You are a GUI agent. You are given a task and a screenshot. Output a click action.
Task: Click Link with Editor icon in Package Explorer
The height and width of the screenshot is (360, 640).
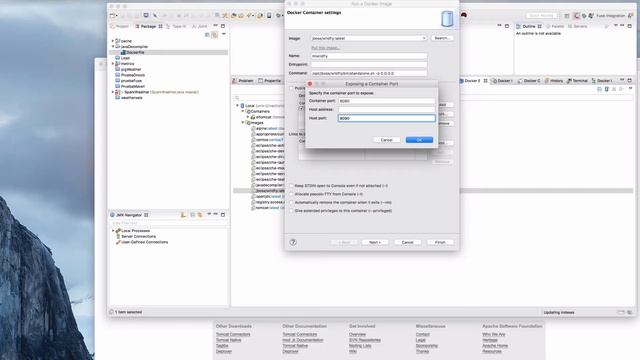pyautogui.click(x=214, y=35)
